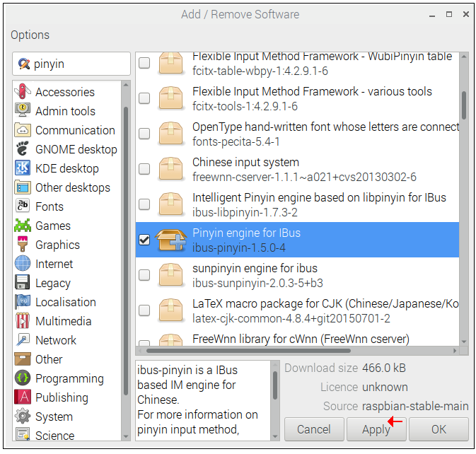476x454 pixels.
Task: Enable the fonts-pecita package checkbox
Action: click(144, 134)
